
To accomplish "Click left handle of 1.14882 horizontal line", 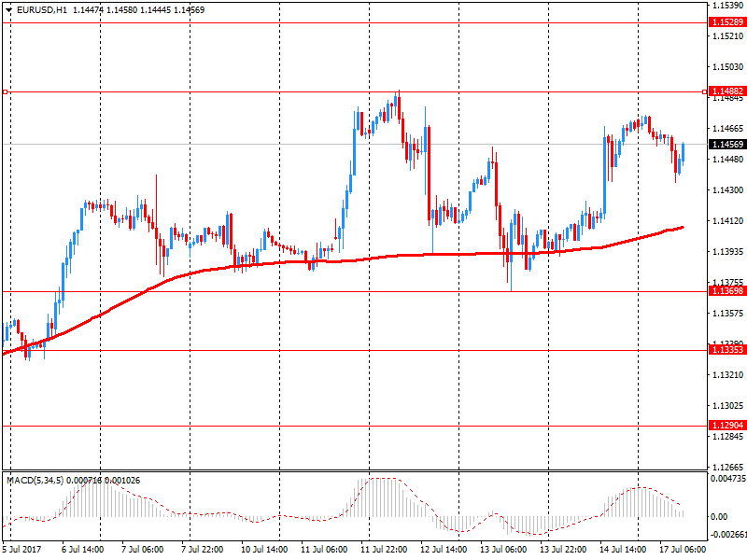I will pyautogui.click(x=5, y=91).
